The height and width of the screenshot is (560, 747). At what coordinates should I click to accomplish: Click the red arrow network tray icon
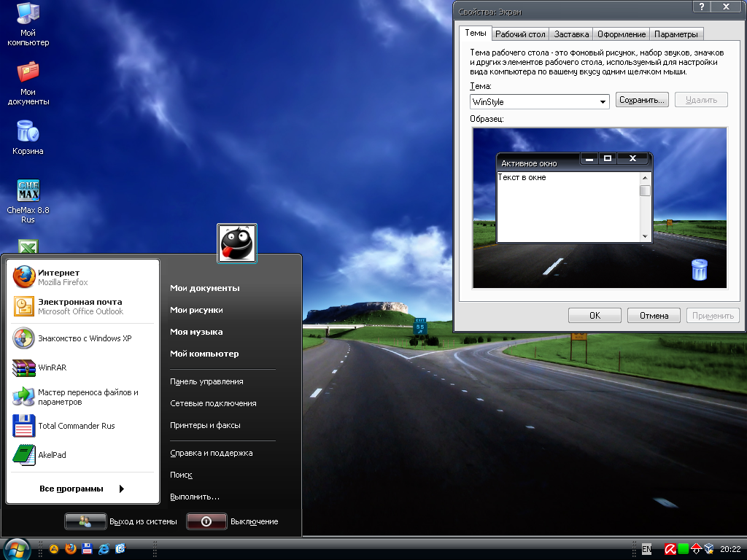coord(696,549)
